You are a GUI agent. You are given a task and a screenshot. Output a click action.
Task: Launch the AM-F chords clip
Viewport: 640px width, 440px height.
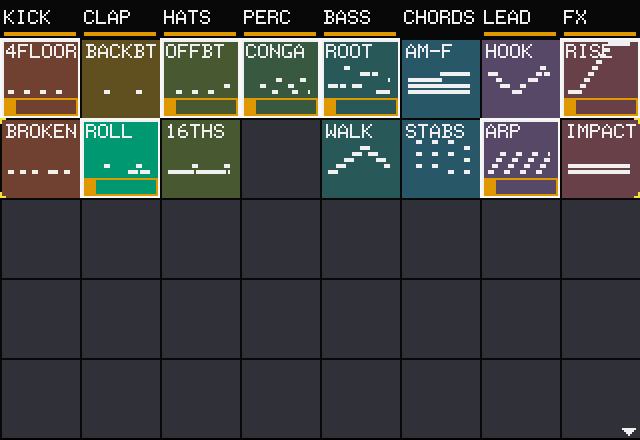[440, 78]
